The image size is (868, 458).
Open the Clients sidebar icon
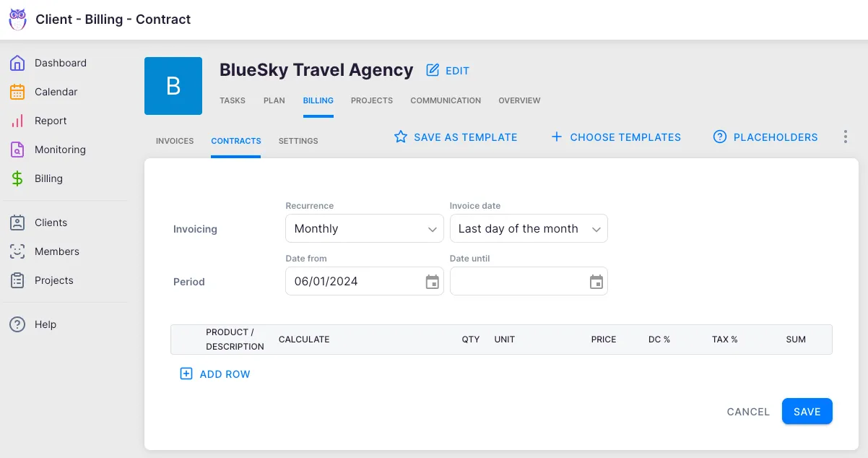point(17,222)
